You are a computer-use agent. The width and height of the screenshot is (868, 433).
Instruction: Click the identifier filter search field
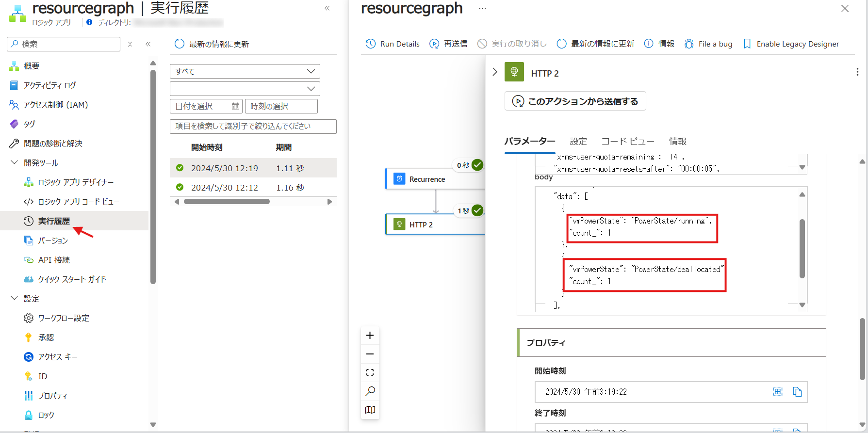253,127
